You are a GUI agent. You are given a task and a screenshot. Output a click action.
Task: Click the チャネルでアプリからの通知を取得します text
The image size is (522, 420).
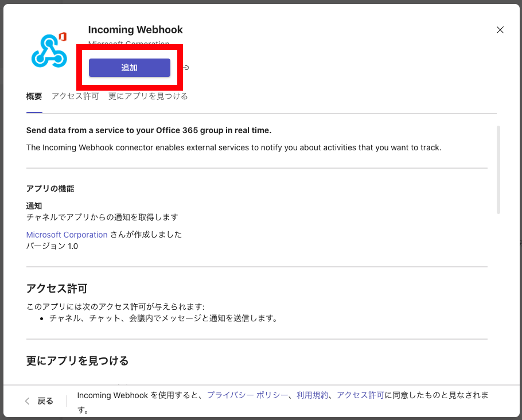tap(102, 217)
